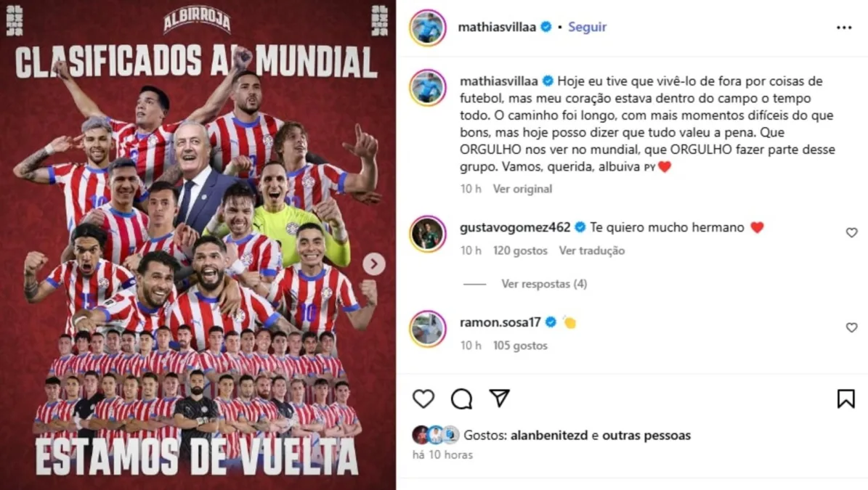The width and height of the screenshot is (868, 490).
Task: Open the alanbenitezd username in likes
Action: tap(549, 436)
